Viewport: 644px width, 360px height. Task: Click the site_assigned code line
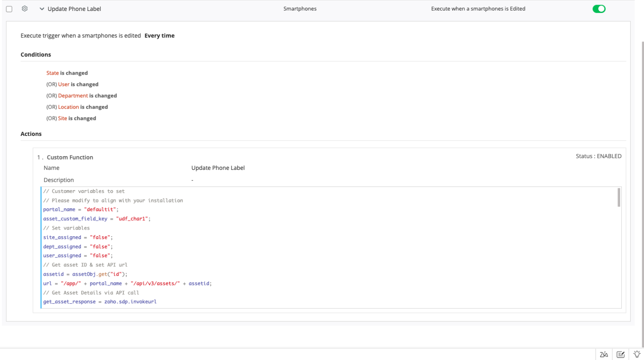tap(78, 237)
